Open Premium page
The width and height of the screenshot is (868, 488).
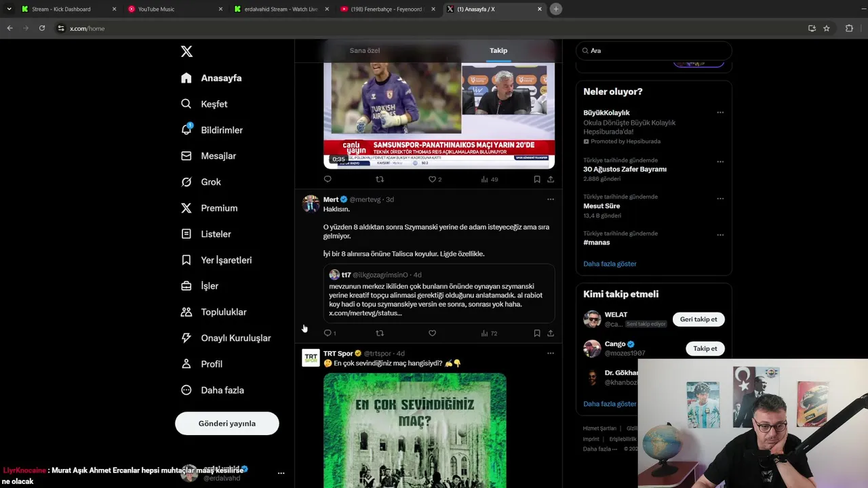[x=209, y=208]
